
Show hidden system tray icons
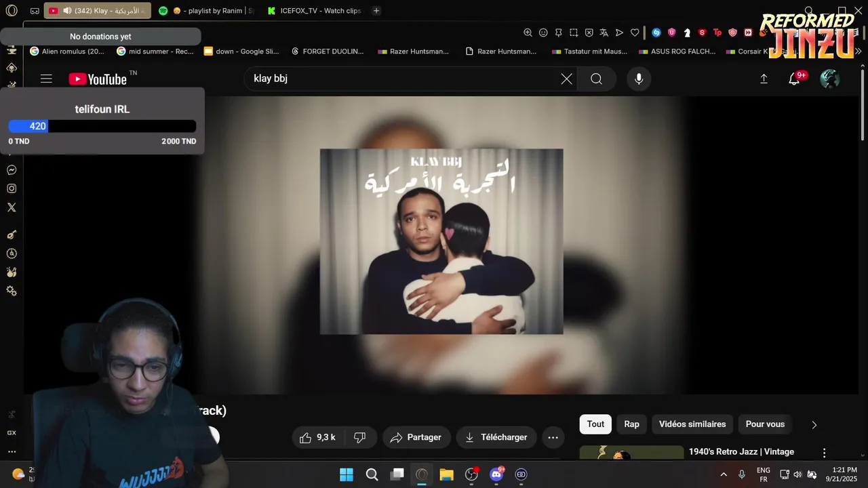[724, 474]
